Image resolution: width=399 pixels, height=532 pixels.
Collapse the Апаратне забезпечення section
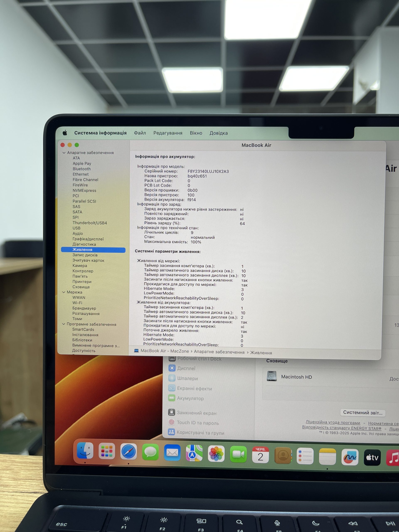[x=64, y=153]
